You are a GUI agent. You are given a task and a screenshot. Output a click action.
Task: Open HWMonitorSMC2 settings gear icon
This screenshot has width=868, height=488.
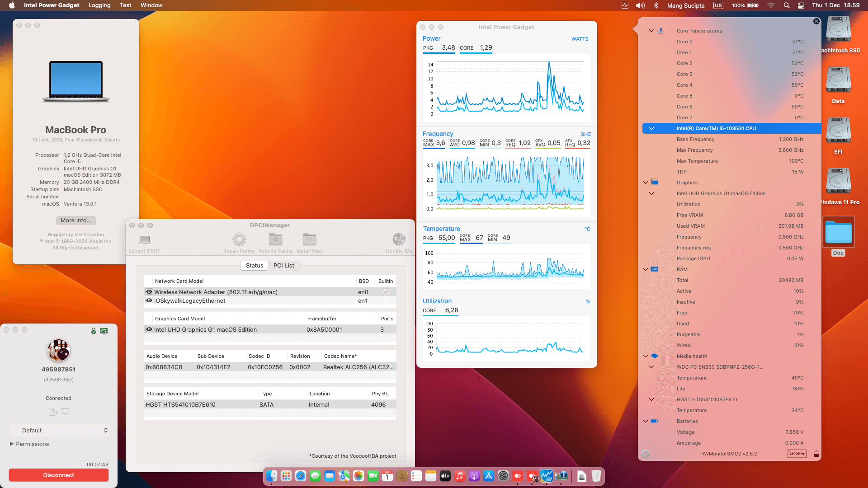645,454
